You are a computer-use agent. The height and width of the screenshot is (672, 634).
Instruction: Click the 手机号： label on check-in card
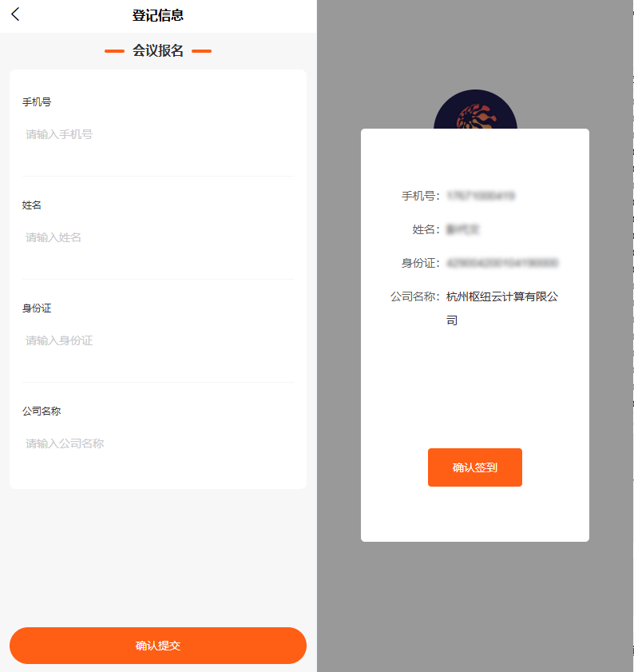(x=421, y=196)
